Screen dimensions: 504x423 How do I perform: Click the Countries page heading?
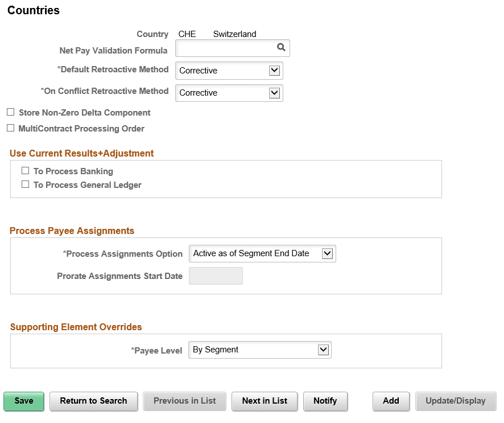pyautogui.click(x=34, y=10)
